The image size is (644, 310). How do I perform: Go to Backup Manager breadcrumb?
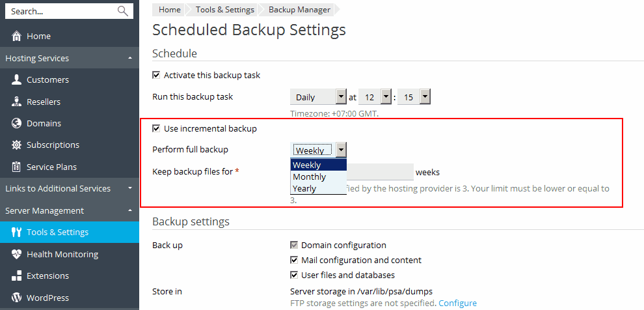click(x=300, y=10)
